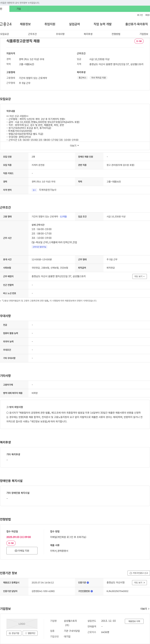This screenshot has height=644, width=150.
Task: Click the D-58 badge under the deadline
Action: coord(11,543)
